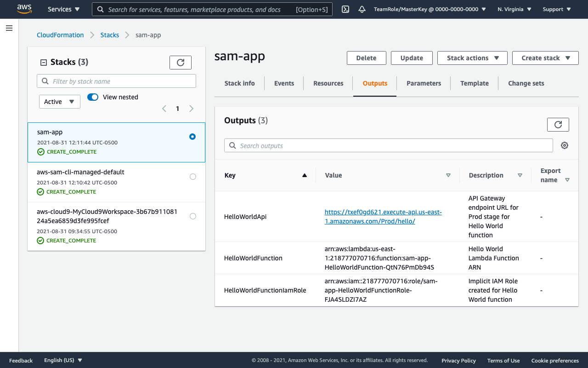Select aws-cloud9-MyCloud9Workspace stack radio button

(192, 216)
